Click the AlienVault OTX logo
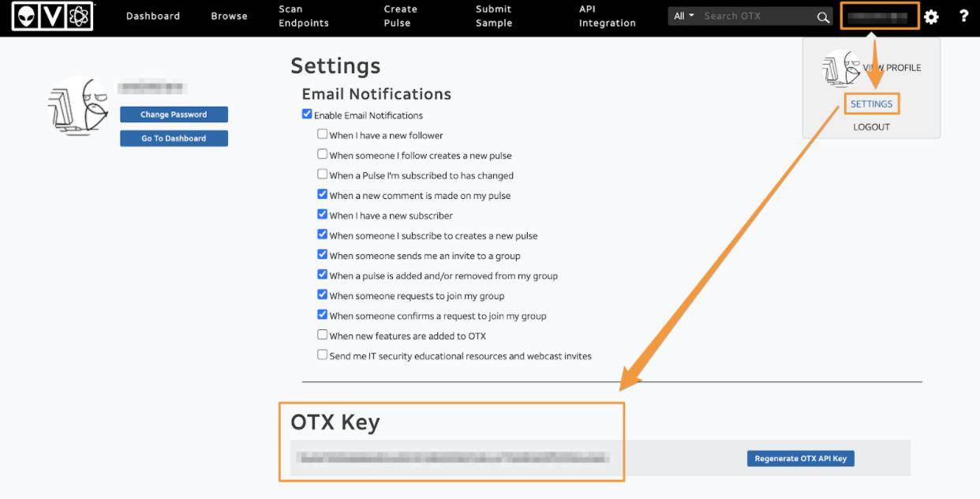Screen dimensions: 980x499 pos(53,17)
